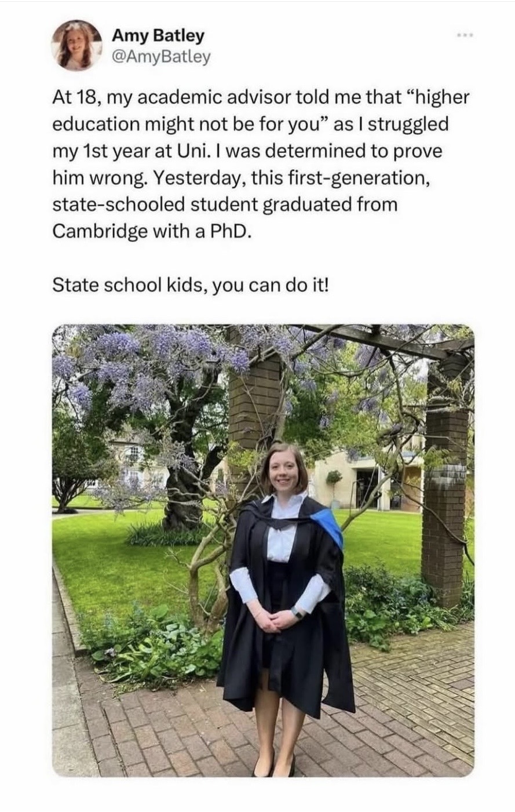This screenshot has height=812, width=515.
Task: Click the @AmyBatley handle
Action: pyautogui.click(x=160, y=57)
